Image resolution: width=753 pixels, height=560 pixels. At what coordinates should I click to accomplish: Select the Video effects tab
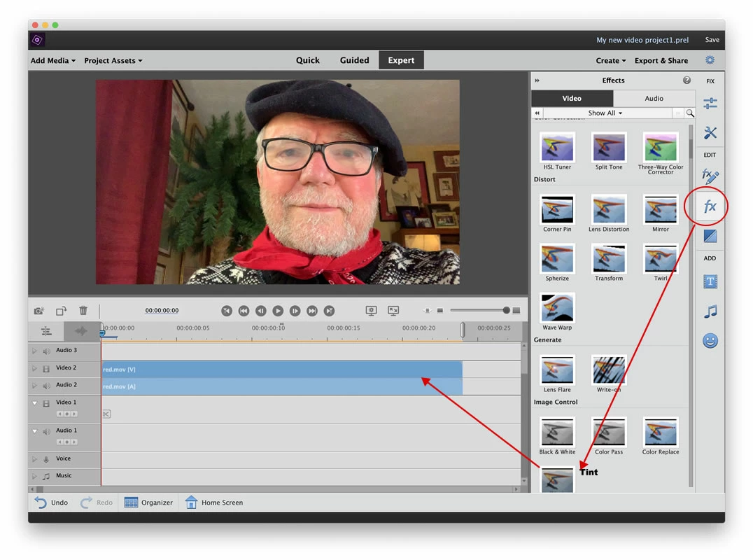572,98
